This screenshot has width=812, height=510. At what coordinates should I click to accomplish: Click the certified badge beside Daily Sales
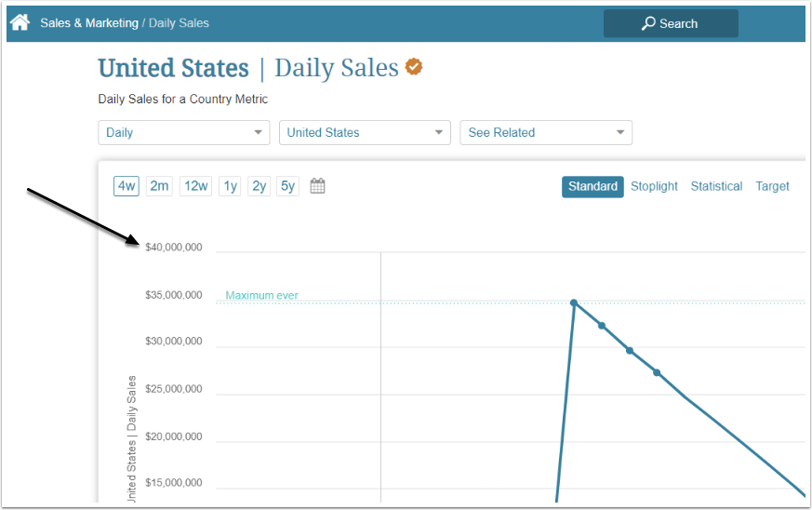click(414, 67)
